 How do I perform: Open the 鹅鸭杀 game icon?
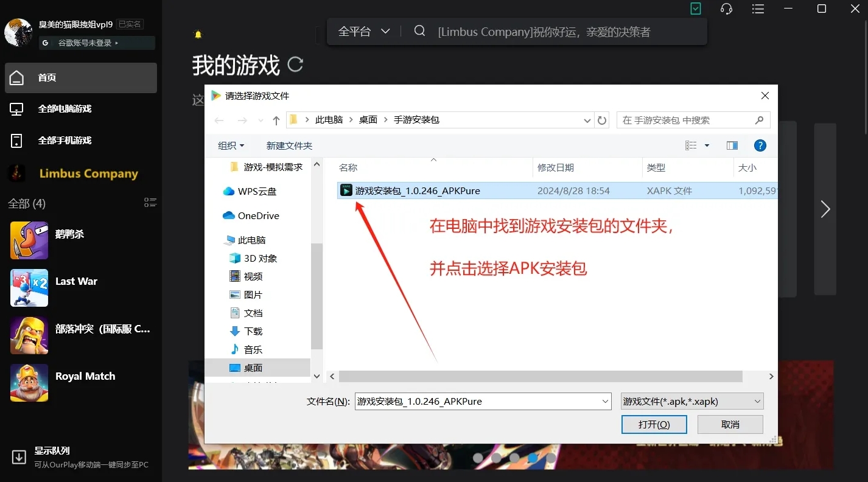[x=29, y=240]
